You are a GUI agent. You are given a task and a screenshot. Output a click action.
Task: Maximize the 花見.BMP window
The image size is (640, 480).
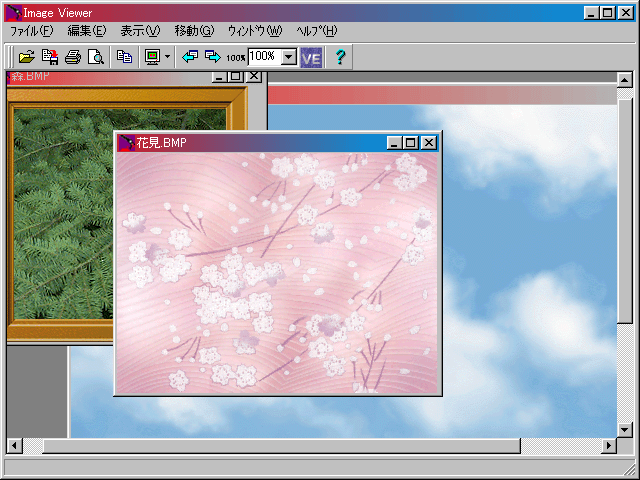(411, 143)
